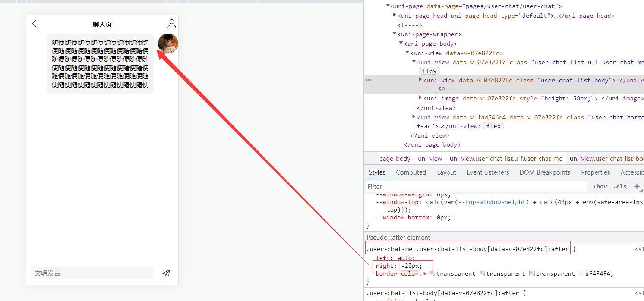Viewport: 644px width, 301px height.
Task: Open the Event Listeners tab
Action: [x=488, y=172]
